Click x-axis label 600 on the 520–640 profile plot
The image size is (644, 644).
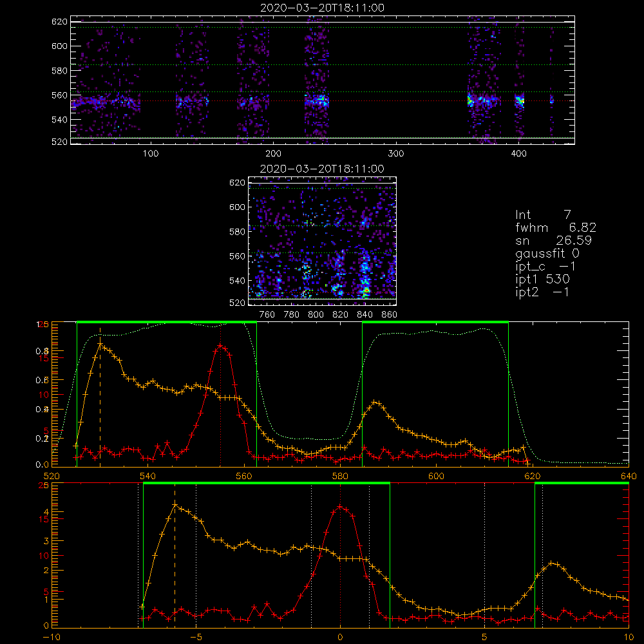[436, 476]
